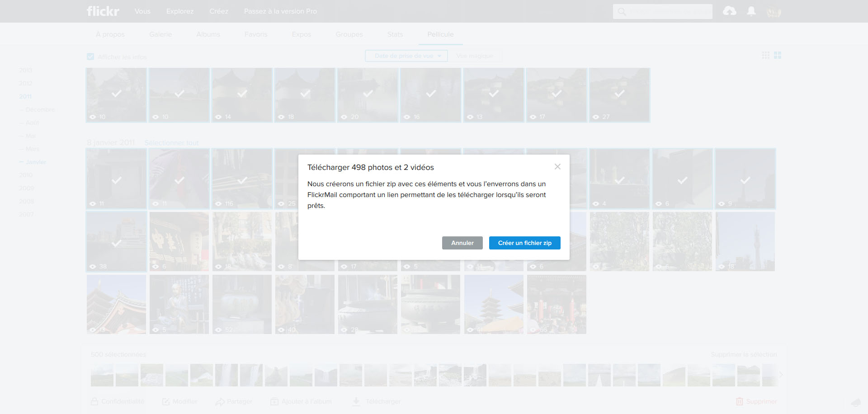Deselect the photo with 4 views

click(x=619, y=179)
